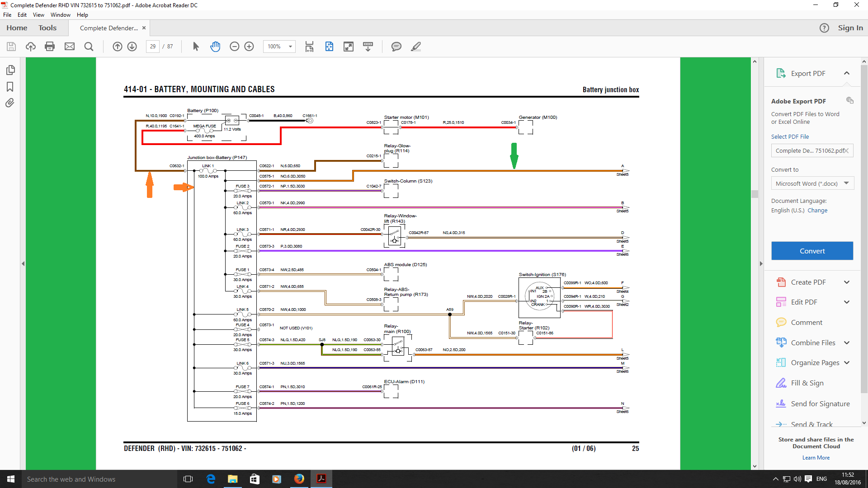Zoom in with plus icon
The image size is (868, 488).
[x=249, y=47]
